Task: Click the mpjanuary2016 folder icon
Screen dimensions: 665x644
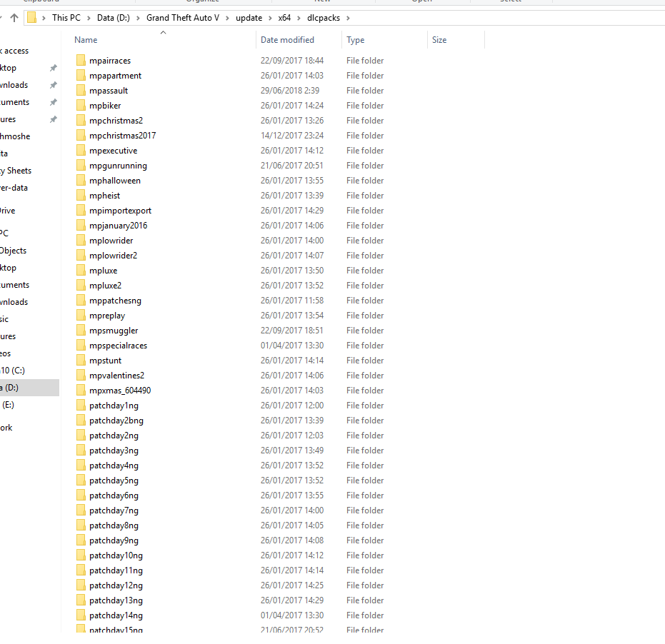Action: tap(81, 225)
